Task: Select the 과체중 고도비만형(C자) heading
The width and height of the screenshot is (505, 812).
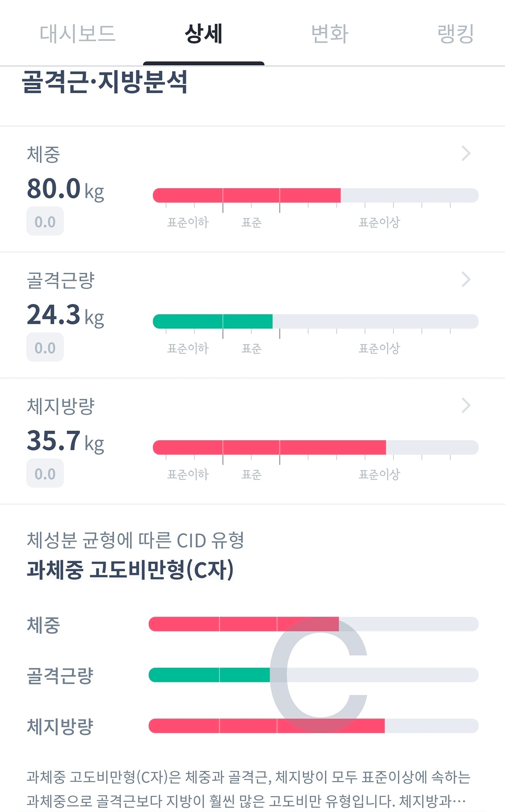Action: click(130, 570)
